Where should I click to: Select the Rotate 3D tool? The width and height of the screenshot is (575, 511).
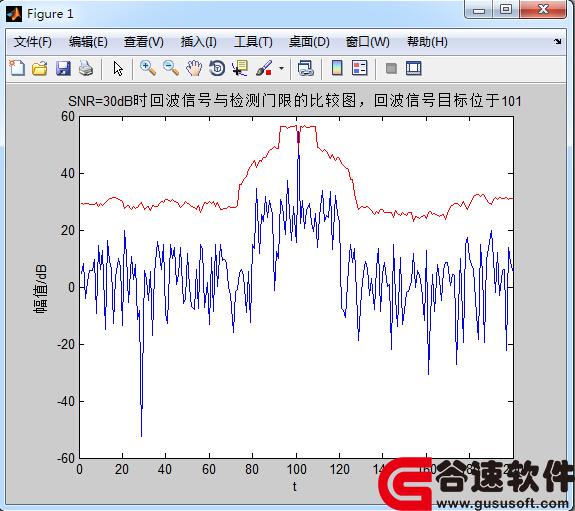pyautogui.click(x=217, y=68)
